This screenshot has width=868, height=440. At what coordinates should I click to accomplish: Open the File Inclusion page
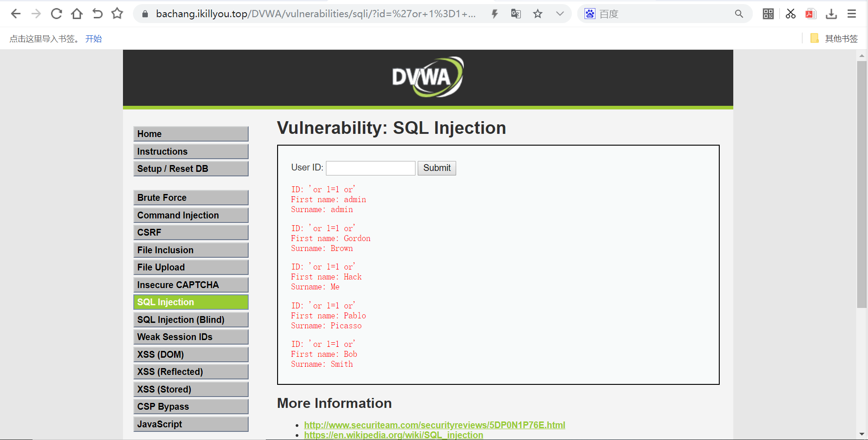click(x=191, y=250)
